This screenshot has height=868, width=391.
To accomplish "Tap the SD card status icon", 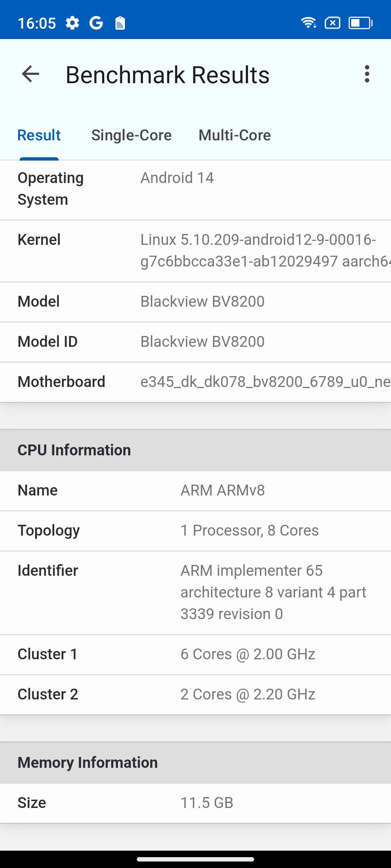I will pyautogui.click(x=120, y=23).
